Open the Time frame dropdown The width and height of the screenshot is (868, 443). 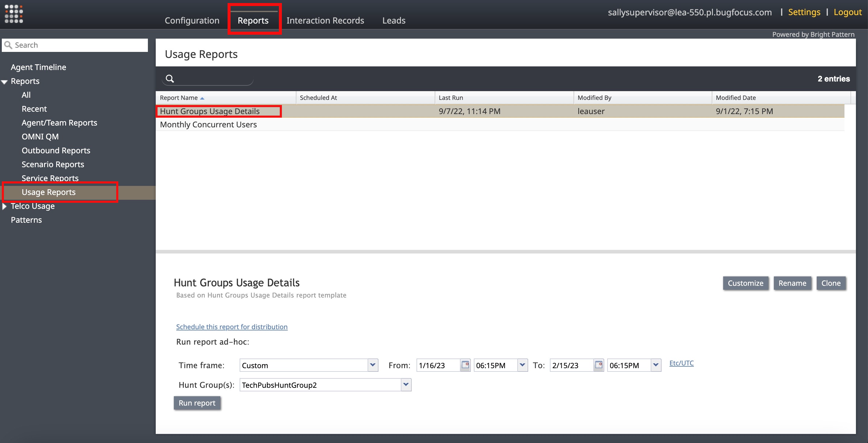[373, 365]
